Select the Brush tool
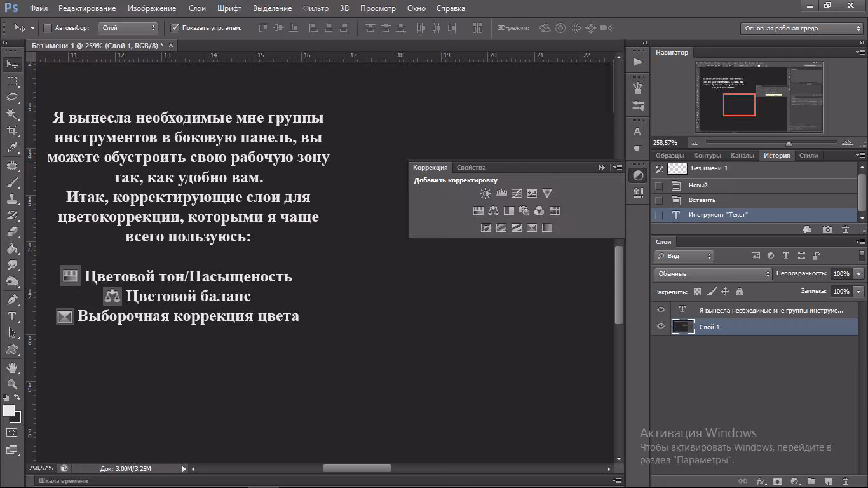Image resolution: width=868 pixels, height=488 pixels. 12,182
